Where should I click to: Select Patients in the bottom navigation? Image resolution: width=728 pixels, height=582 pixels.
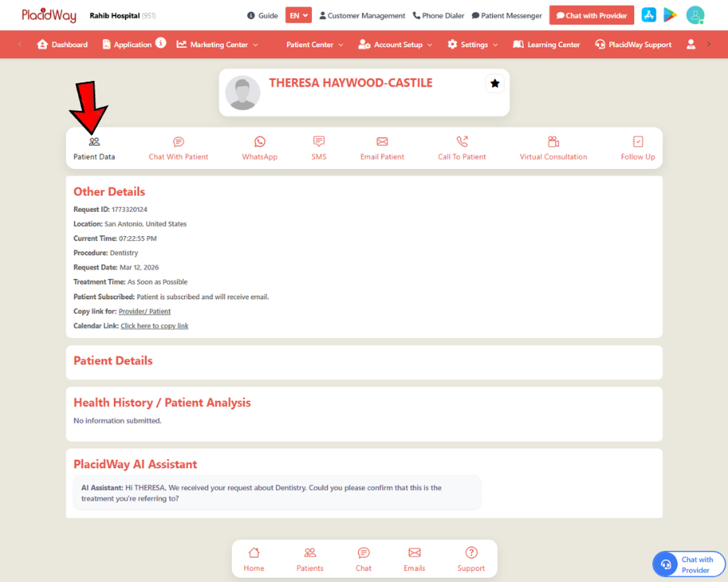309,559
